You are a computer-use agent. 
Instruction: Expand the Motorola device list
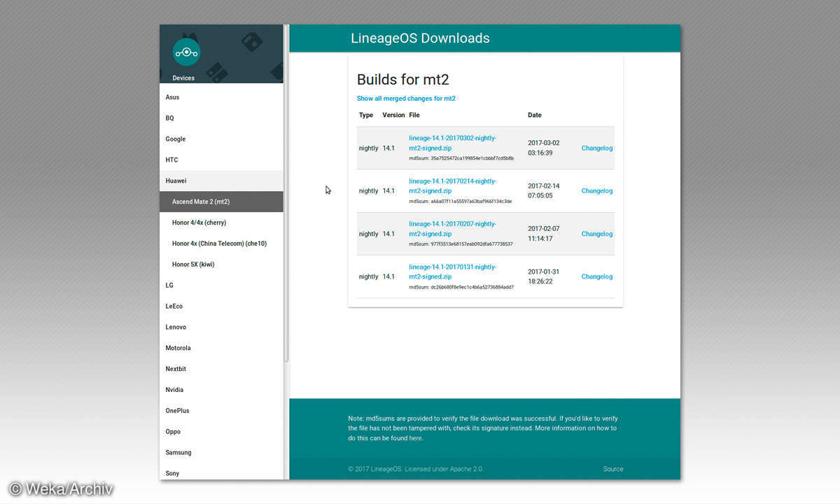pyautogui.click(x=221, y=348)
